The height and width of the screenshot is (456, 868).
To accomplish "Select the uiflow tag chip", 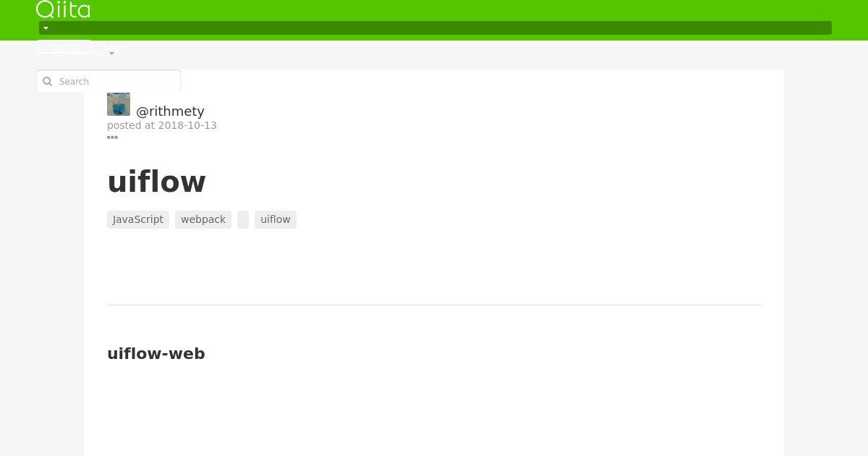I will 276,219.
